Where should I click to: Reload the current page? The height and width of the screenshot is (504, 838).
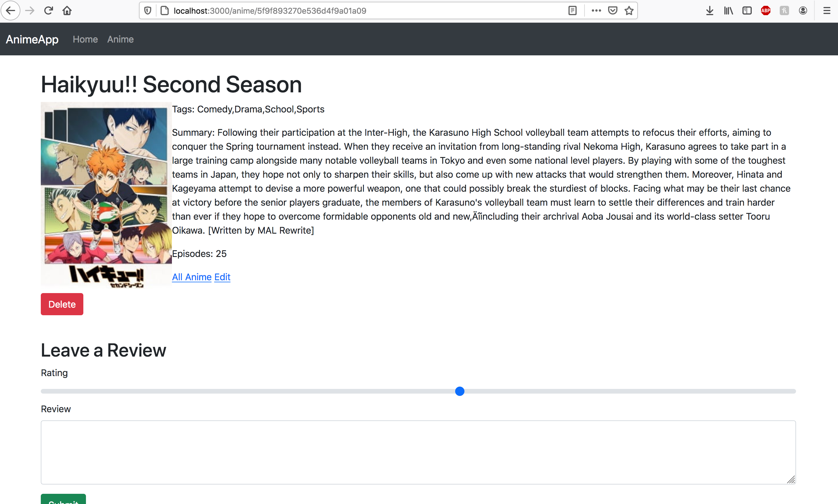point(49,10)
